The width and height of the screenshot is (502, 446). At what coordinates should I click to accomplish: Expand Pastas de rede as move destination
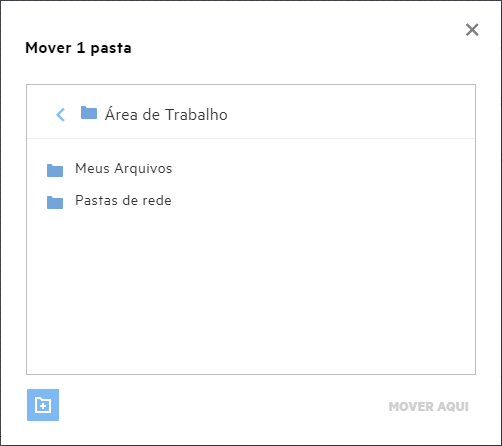point(123,201)
